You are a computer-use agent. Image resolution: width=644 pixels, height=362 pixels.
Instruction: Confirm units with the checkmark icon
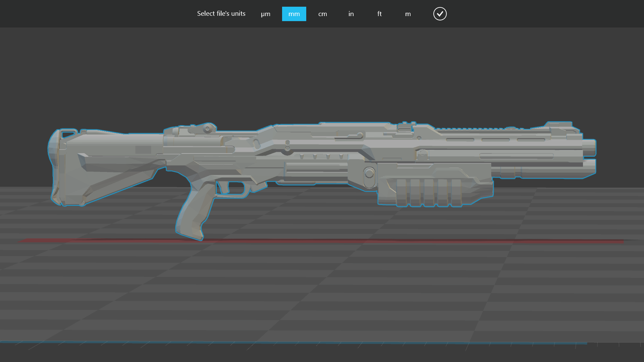tap(440, 14)
